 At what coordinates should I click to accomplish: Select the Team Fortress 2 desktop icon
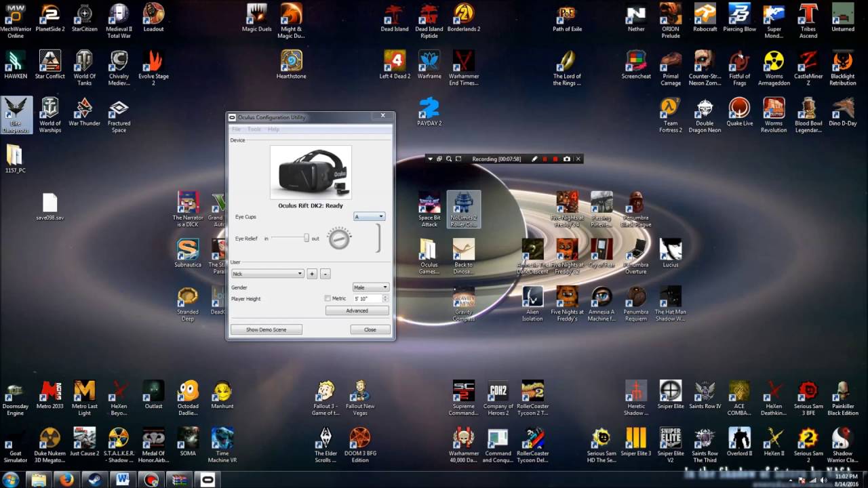point(671,115)
